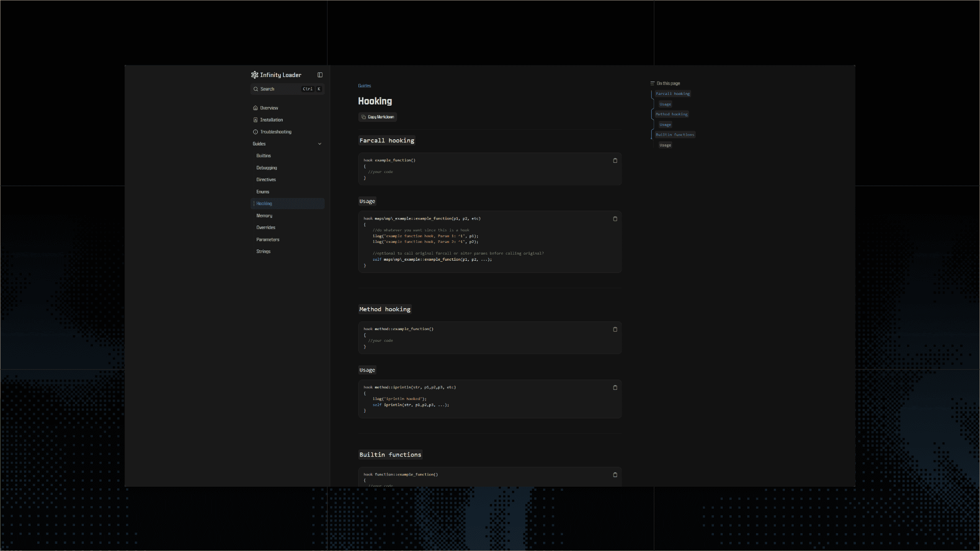Image resolution: width=980 pixels, height=551 pixels.
Task: Open the search field
Action: pyautogui.click(x=287, y=89)
